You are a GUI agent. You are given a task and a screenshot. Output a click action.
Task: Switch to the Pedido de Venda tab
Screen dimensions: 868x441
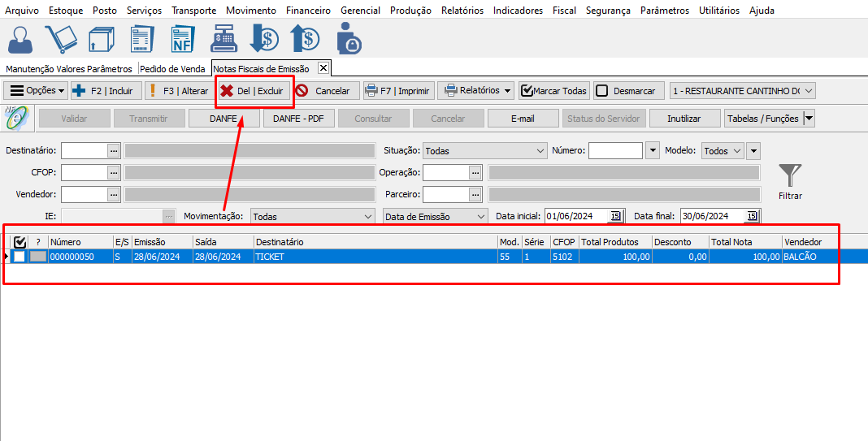click(172, 69)
